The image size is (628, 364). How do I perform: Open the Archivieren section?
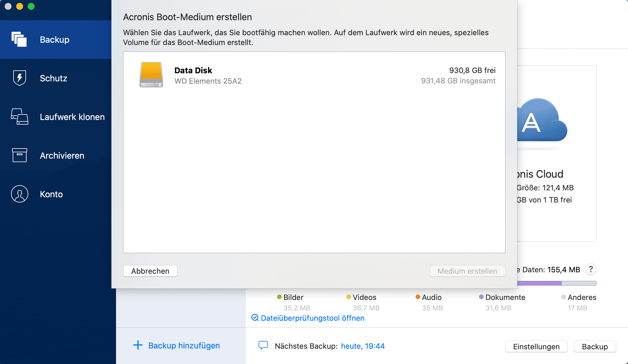[62, 155]
